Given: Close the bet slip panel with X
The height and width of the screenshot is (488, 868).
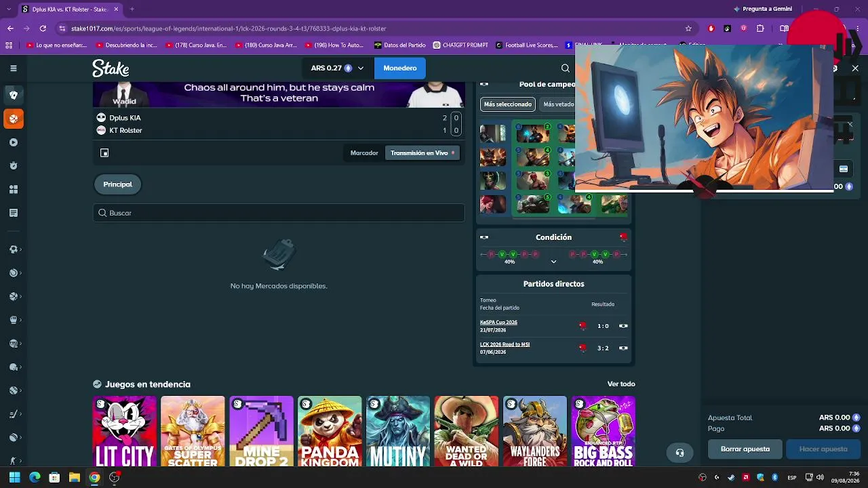Looking at the screenshot, I should pos(855,68).
